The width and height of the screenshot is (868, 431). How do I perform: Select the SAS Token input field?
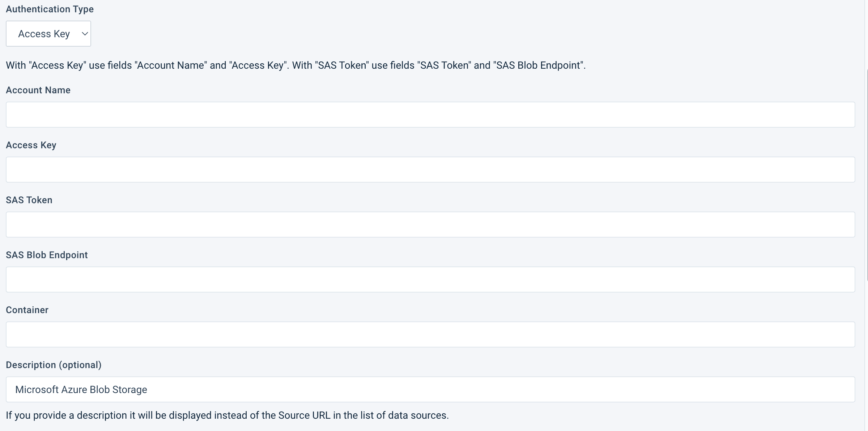click(x=430, y=225)
